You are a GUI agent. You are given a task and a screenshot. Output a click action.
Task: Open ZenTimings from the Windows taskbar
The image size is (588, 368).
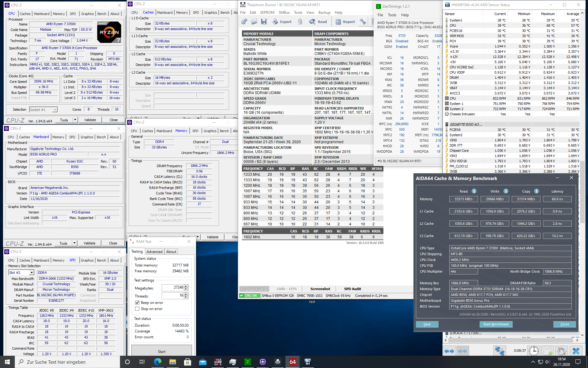tap(247, 362)
